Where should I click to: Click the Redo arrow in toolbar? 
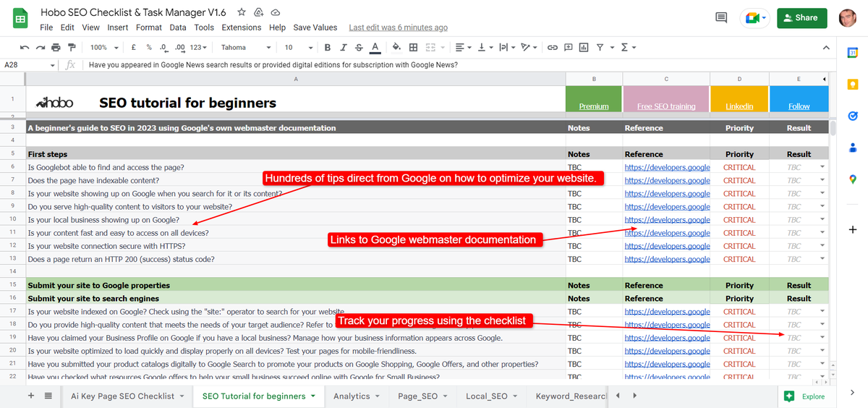(x=40, y=48)
